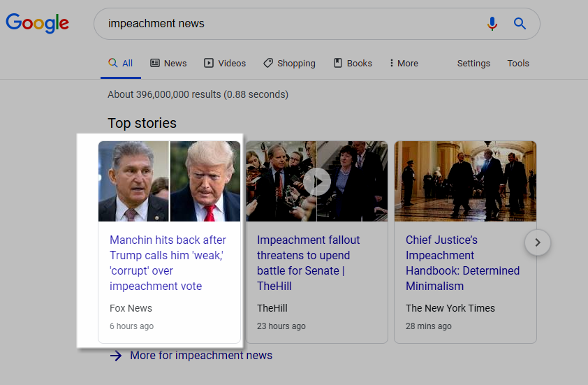The image size is (588, 385).
Task: Click More for impeachment news link
Action: click(200, 356)
